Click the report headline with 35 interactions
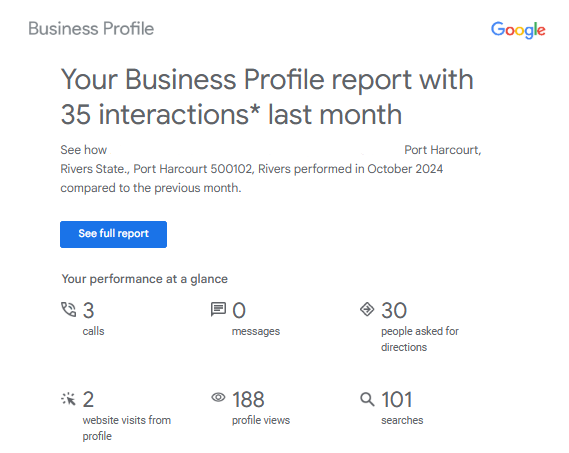Viewport: 569px width, 453px height. point(267,97)
